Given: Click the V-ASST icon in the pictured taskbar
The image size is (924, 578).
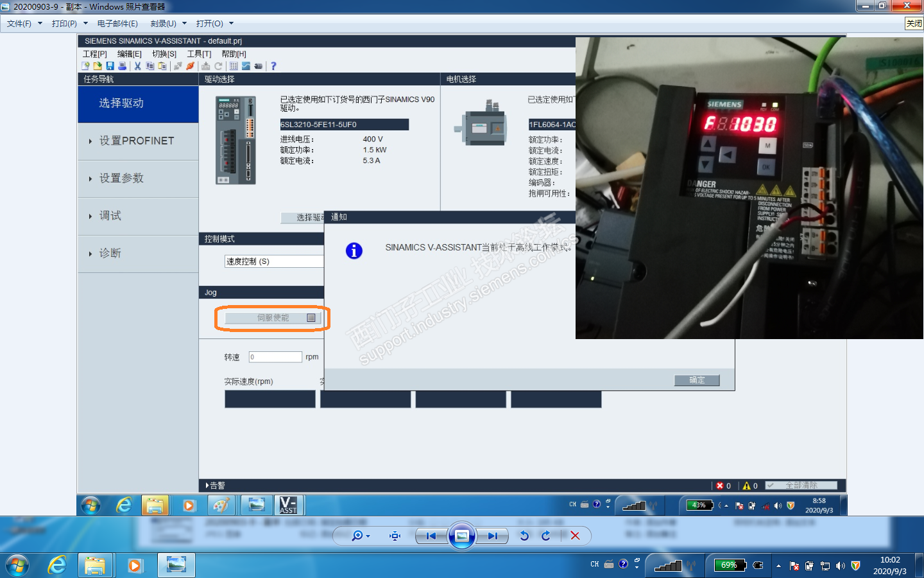Looking at the screenshot, I should point(289,505).
